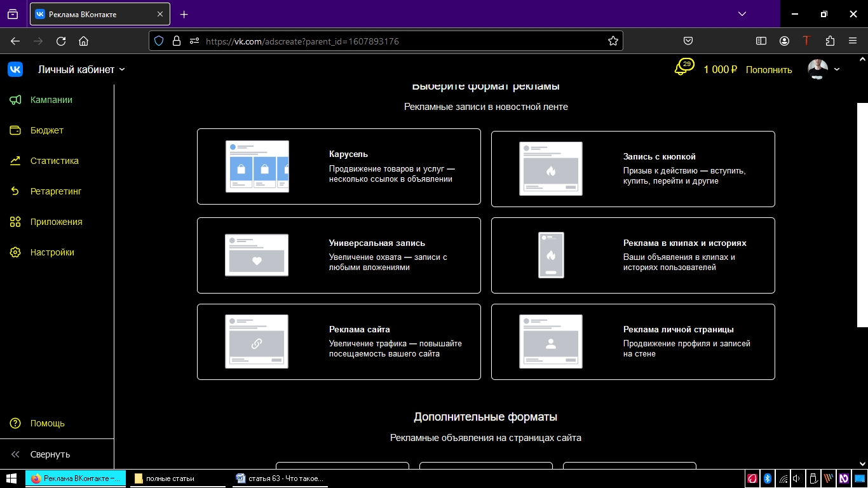Viewport: 868px width, 488px height.
Task: Click the Помощь question mark icon
Action: pyautogui.click(x=16, y=423)
